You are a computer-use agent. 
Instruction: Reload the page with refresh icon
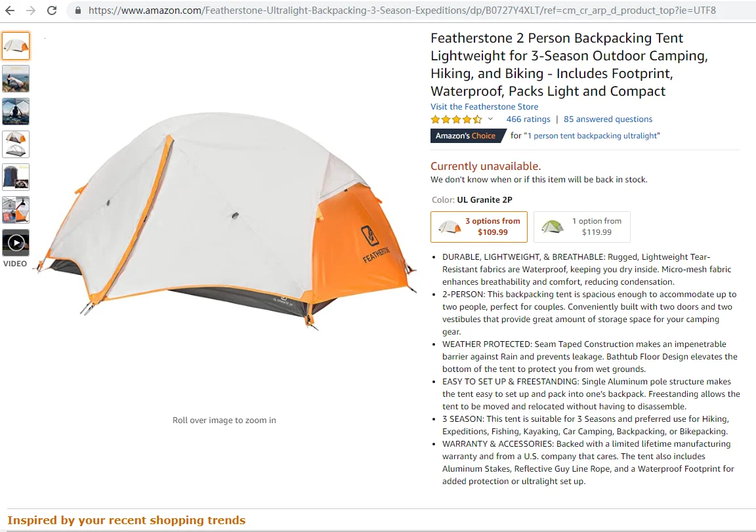[52, 10]
